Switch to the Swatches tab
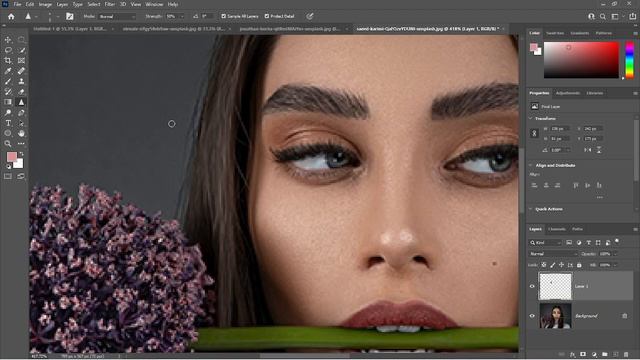The image size is (640, 360). (x=555, y=33)
